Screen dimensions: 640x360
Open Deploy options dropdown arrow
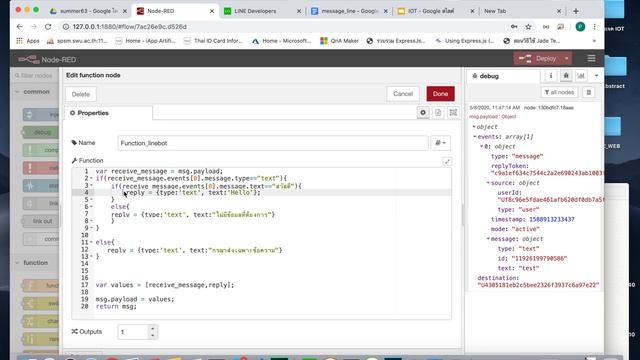pos(567,59)
